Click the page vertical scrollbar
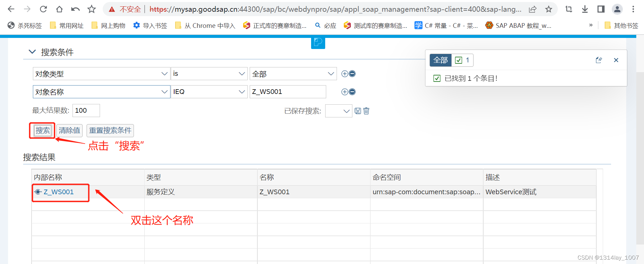Image resolution: width=644 pixels, height=264 pixels. [x=640, y=158]
